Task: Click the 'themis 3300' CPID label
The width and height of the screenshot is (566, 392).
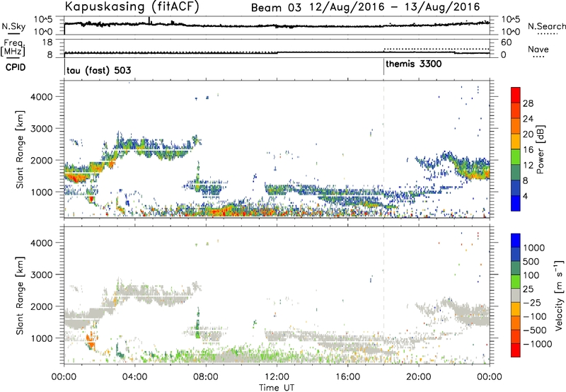Action: point(414,64)
